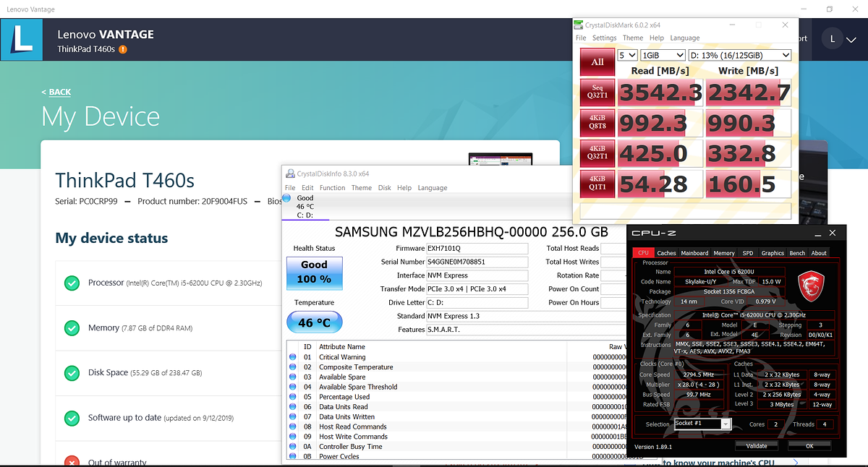Image resolution: width=868 pixels, height=467 pixels.
Task: Start the Seq Q32T1 test
Action: click(597, 93)
